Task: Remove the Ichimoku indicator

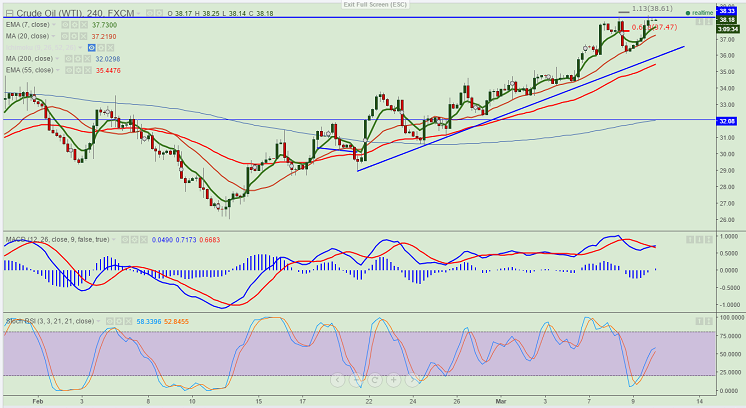Action: (x=110, y=48)
